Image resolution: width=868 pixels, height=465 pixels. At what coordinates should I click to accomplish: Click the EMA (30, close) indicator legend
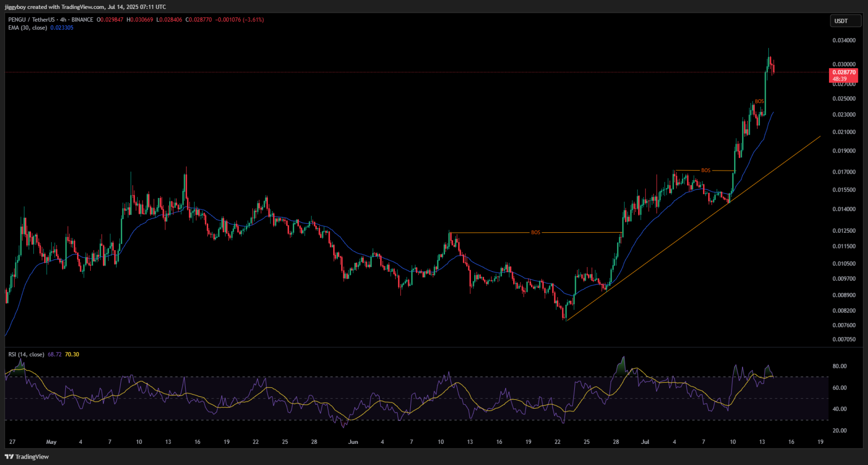pos(28,28)
